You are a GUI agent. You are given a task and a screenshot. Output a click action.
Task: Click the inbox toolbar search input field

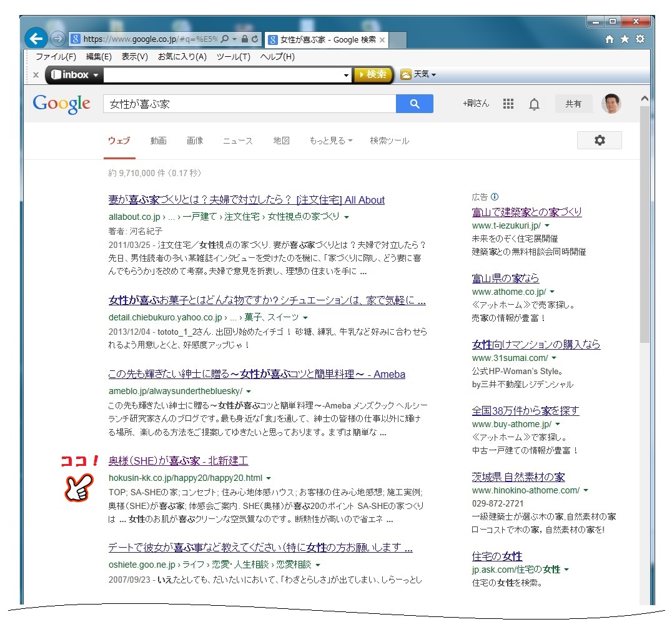pyautogui.click(x=224, y=75)
